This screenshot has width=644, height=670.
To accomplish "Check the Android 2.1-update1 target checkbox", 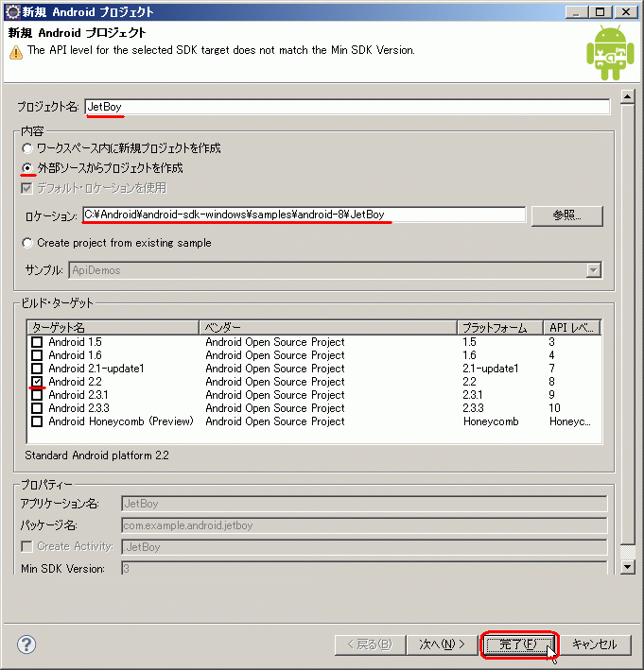I will point(37,369).
